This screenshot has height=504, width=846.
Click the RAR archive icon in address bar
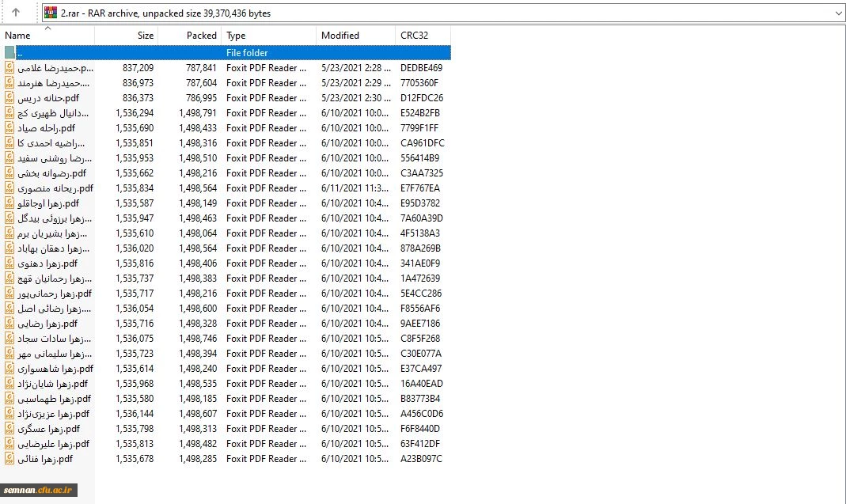pos(51,13)
